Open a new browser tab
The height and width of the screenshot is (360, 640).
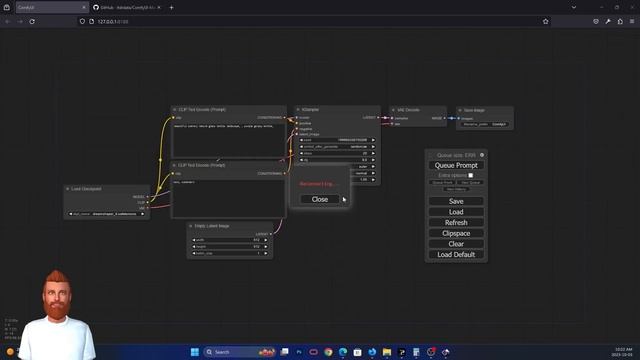pyautogui.click(x=171, y=7)
